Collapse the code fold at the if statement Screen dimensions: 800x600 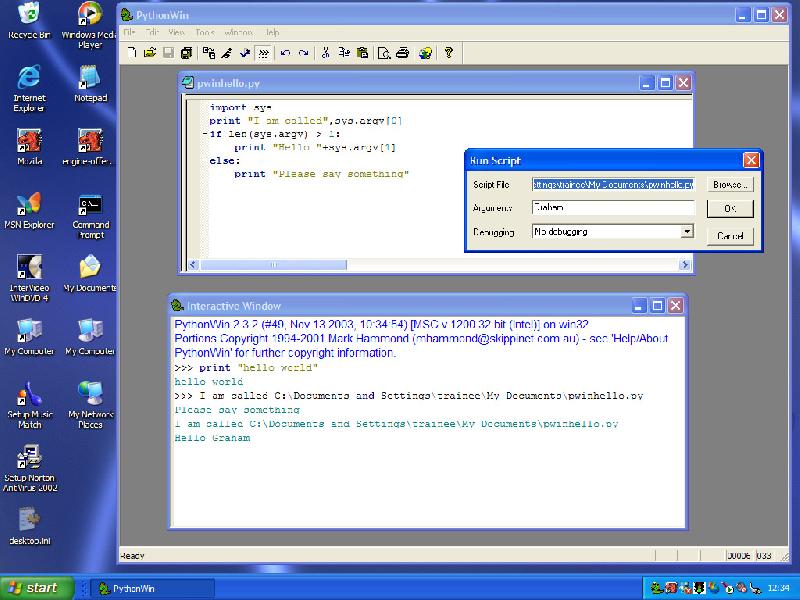click(205, 134)
